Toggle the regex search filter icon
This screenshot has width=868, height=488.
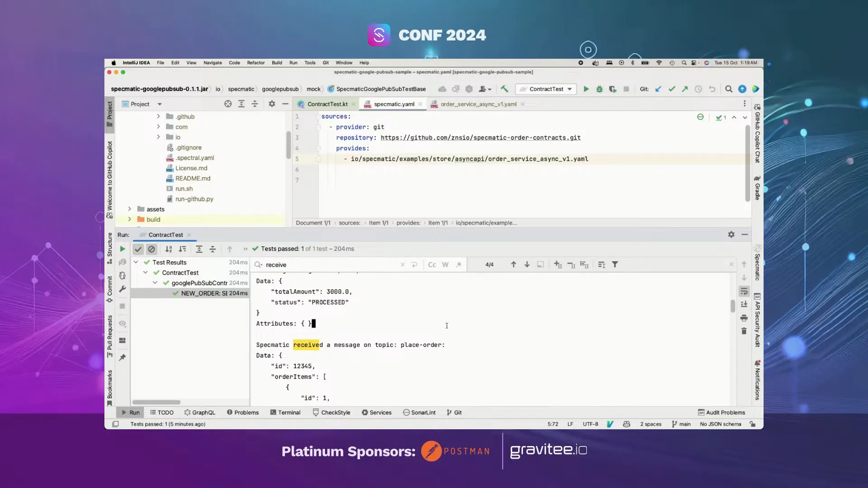[459, 264]
